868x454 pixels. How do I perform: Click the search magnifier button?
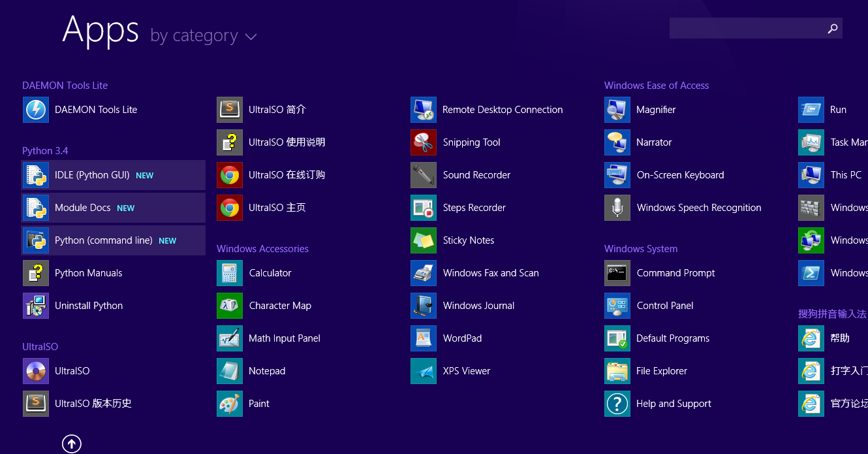tap(833, 28)
